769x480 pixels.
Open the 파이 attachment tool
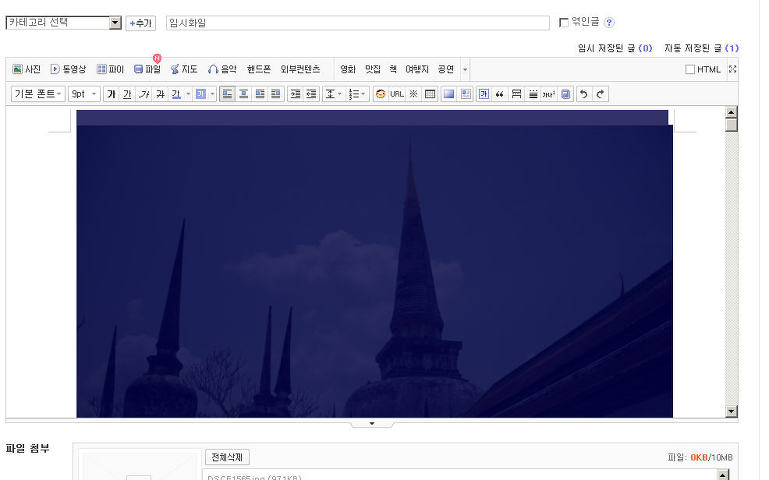110,69
